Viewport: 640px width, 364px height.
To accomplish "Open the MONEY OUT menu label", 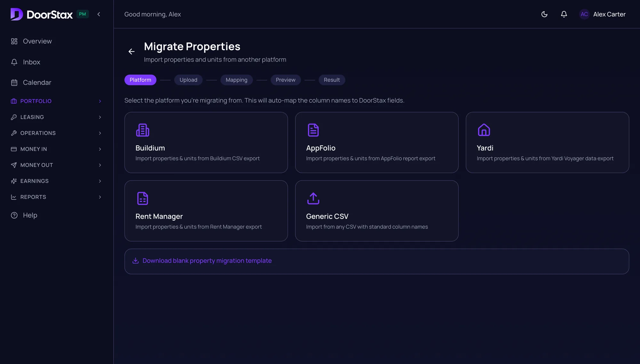I will [37, 165].
